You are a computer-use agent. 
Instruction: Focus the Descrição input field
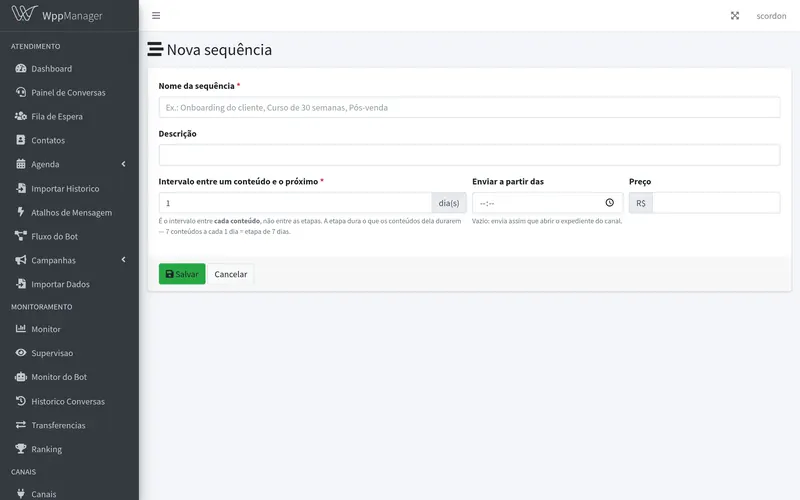pos(469,155)
